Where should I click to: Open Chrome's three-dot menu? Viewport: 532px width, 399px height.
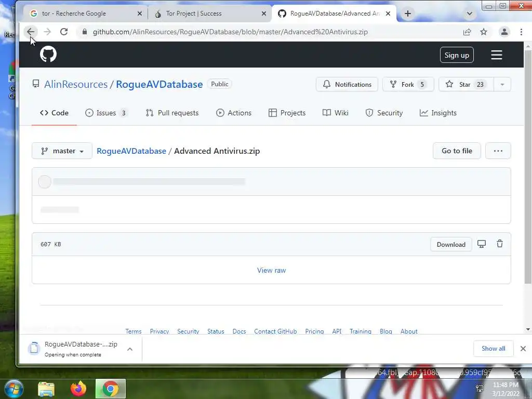click(x=521, y=32)
